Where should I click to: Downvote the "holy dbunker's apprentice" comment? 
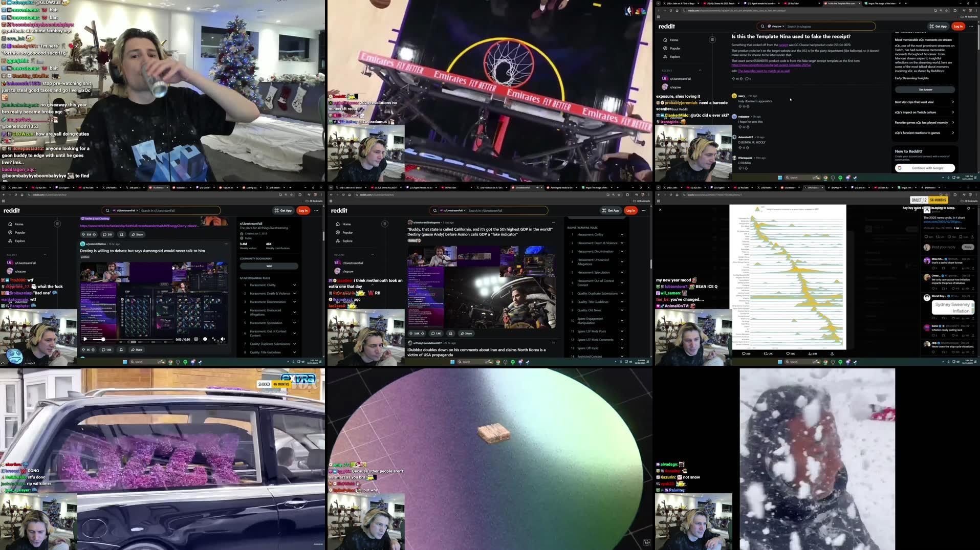748,106
